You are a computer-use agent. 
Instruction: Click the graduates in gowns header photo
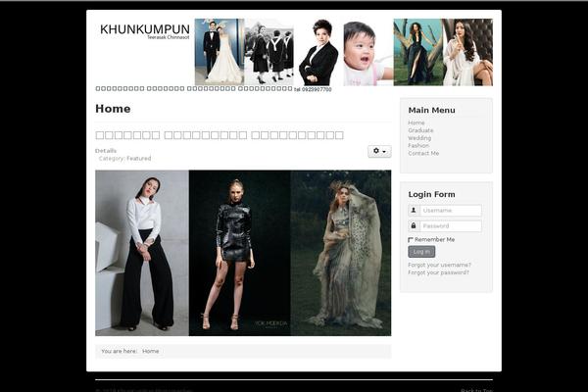point(269,52)
